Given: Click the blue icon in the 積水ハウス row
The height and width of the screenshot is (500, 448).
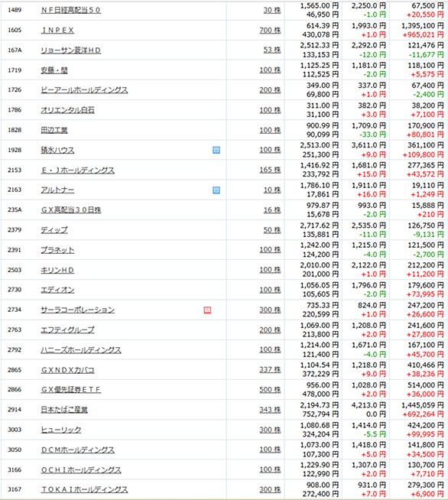Looking at the screenshot, I should pos(216,150).
